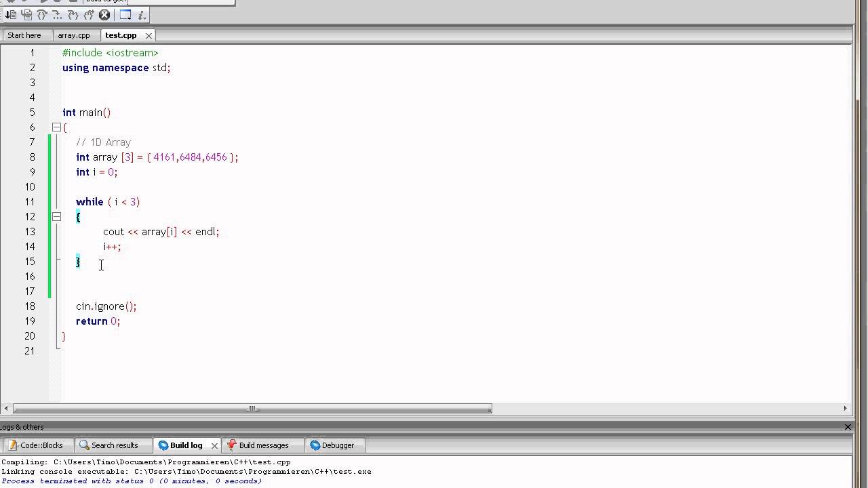
Task: Click the horizontal scrollbar left arrow
Action: [6, 409]
